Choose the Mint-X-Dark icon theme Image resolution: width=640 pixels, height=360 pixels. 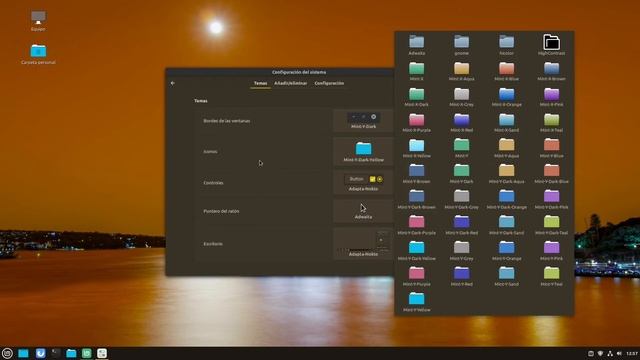[x=416, y=97]
